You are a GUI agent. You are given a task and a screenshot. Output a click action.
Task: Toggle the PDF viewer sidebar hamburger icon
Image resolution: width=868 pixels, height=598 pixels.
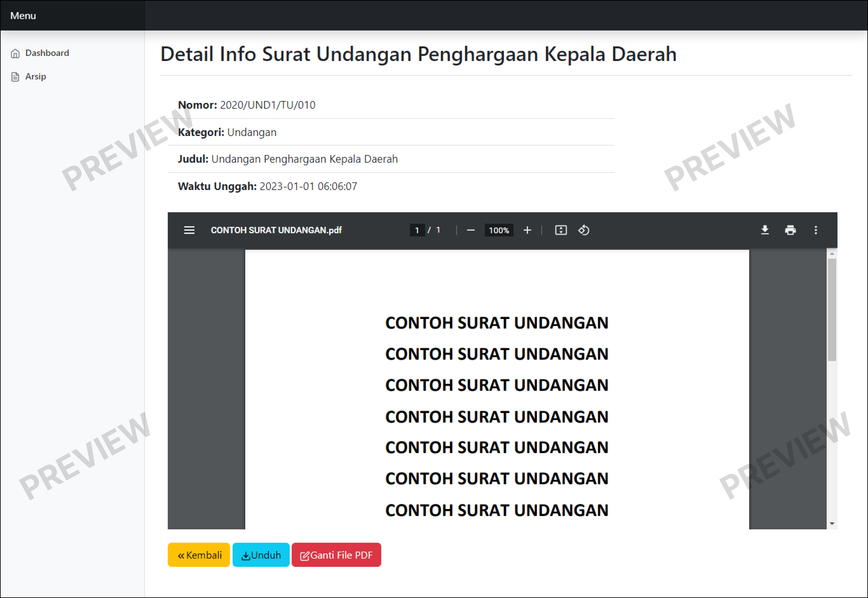pos(189,230)
